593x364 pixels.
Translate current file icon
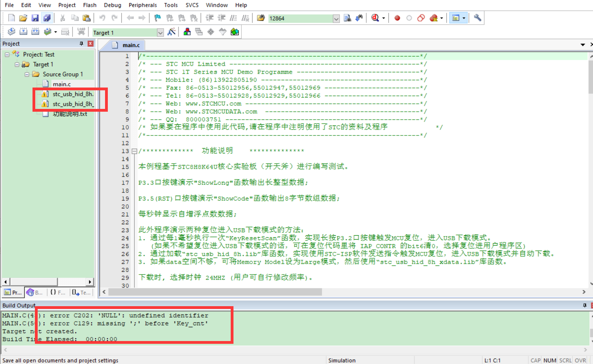point(11,32)
